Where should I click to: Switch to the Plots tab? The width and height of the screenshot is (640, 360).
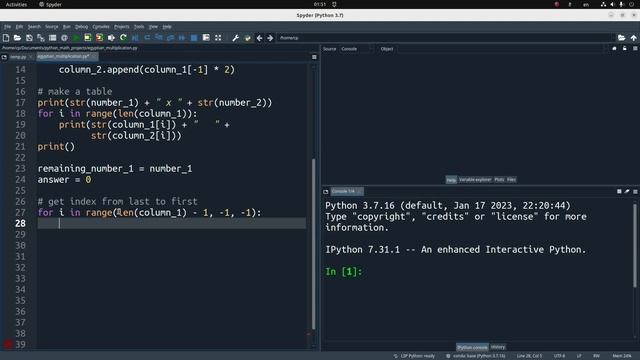[499, 180]
